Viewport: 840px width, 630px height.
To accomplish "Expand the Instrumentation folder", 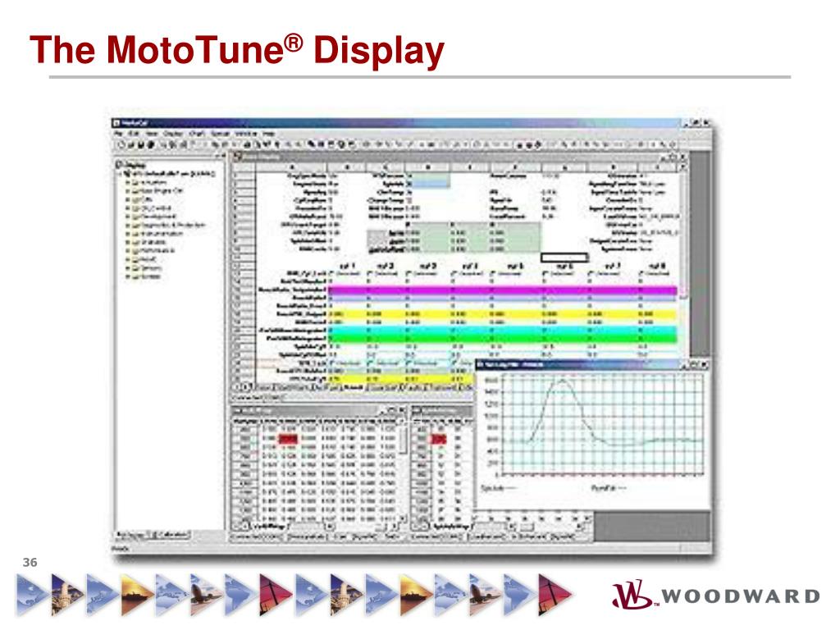I will coord(129,234).
